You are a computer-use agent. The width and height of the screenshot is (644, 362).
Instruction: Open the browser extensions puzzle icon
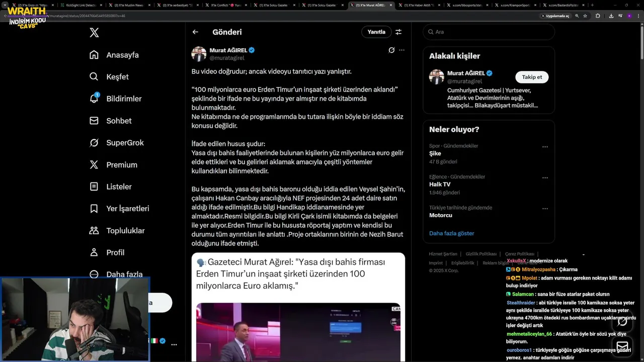click(x=598, y=16)
